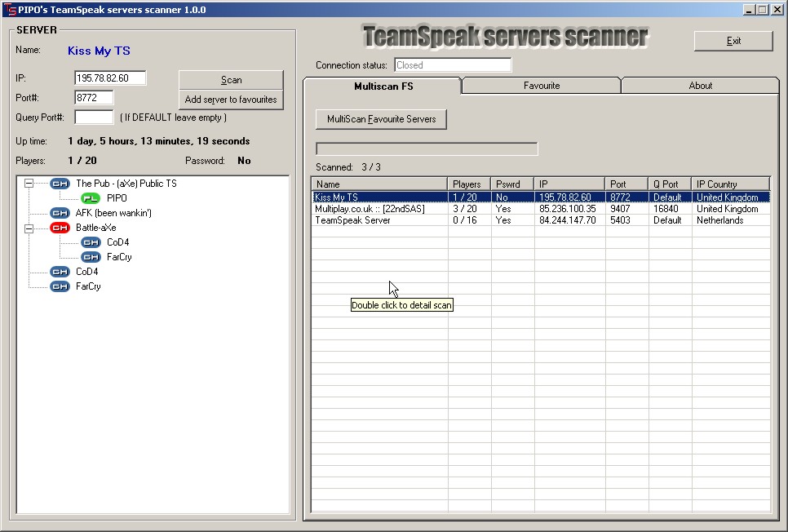The width and height of the screenshot is (788, 532).
Task: Click the blue server name Kiss My TS
Action: (x=99, y=51)
